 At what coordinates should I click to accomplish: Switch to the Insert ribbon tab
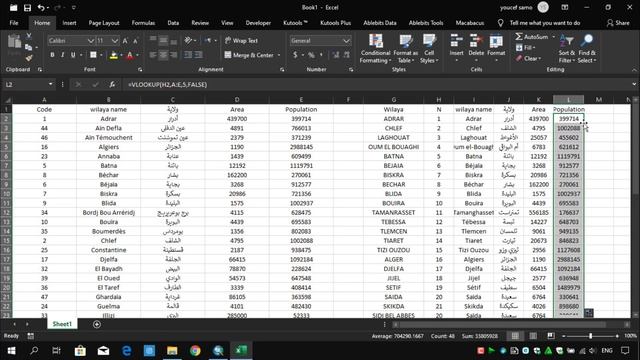click(69, 23)
